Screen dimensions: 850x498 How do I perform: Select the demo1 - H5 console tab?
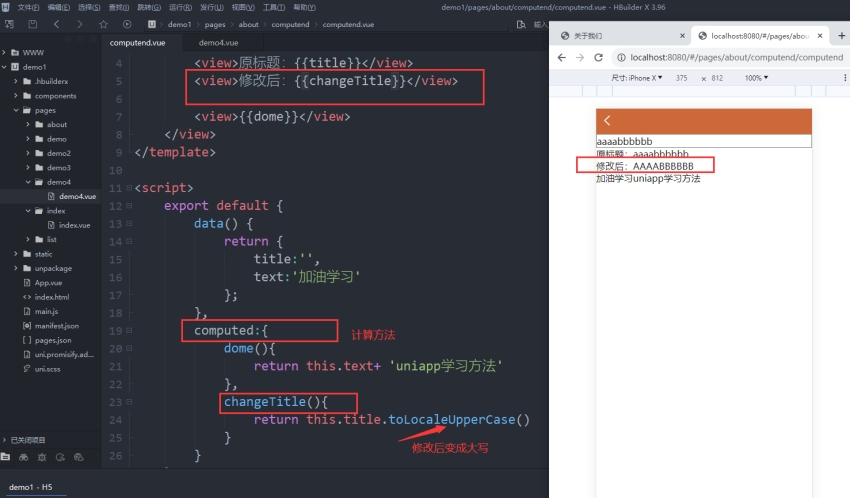point(31,487)
